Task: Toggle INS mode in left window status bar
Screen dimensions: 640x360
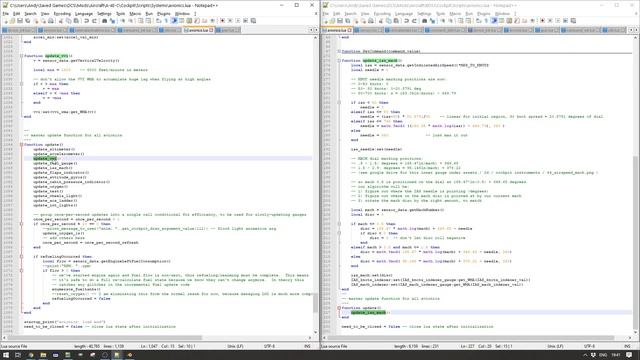Action: (x=307, y=346)
